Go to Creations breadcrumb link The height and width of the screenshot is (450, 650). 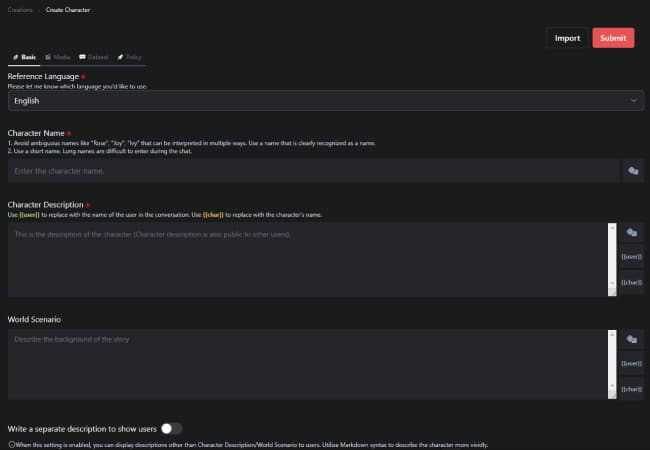click(x=21, y=9)
